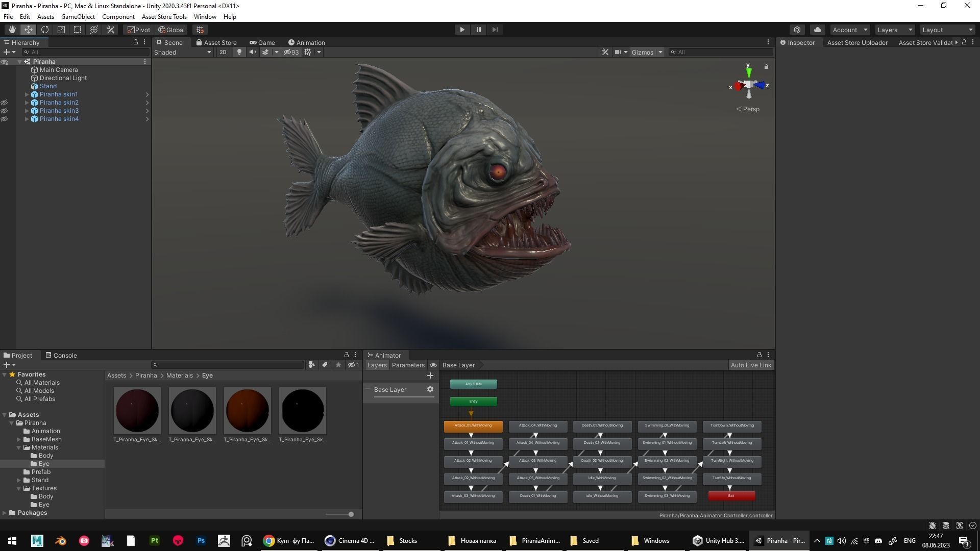This screenshot has height=551, width=980.
Task: Open scene camera settings icon
Action: point(618,52)
